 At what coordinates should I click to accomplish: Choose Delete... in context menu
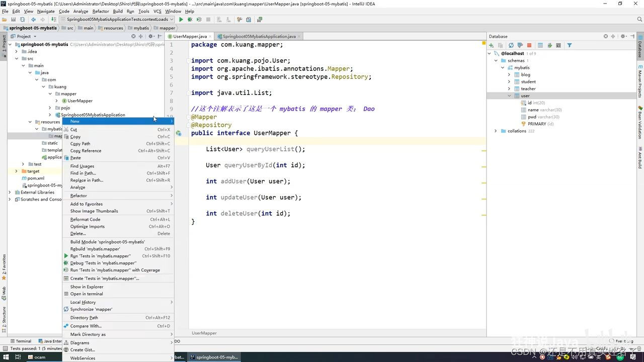click(x=118, y=233)
